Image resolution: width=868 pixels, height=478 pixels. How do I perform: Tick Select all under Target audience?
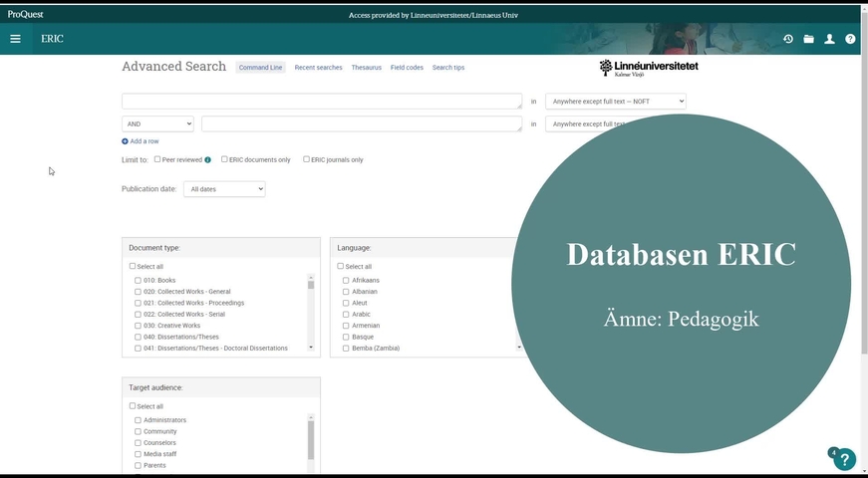(x=133, y=406)
